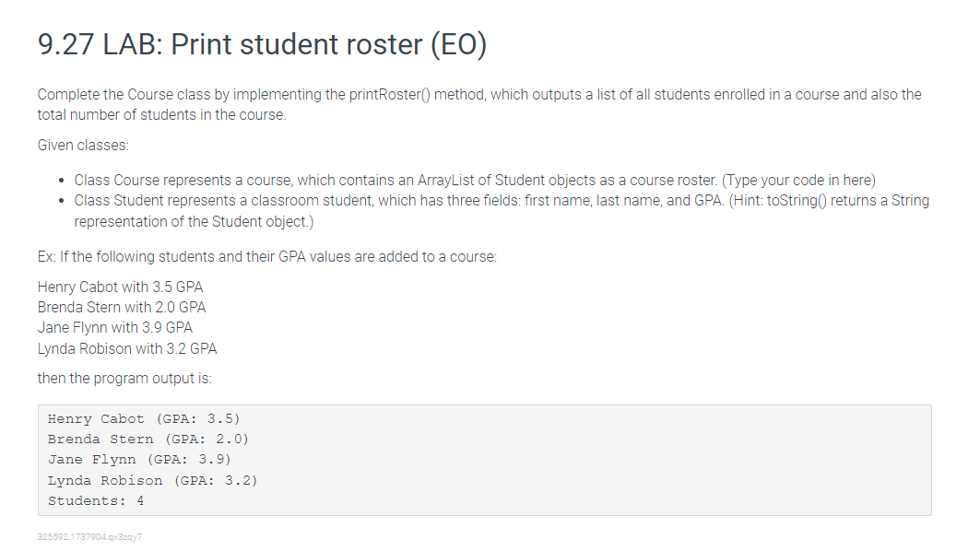Click the text 'then the program output is:'
980x551 pixels.
pyautogui.click(x=124, y=379)
